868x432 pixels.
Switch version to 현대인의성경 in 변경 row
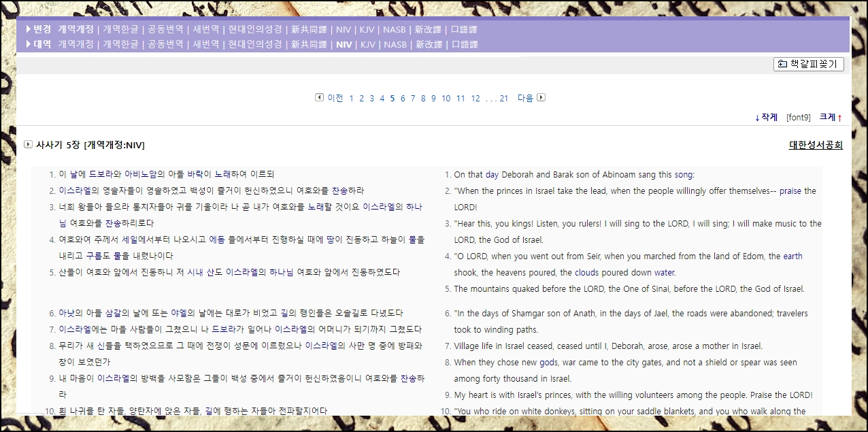[255, 29]
